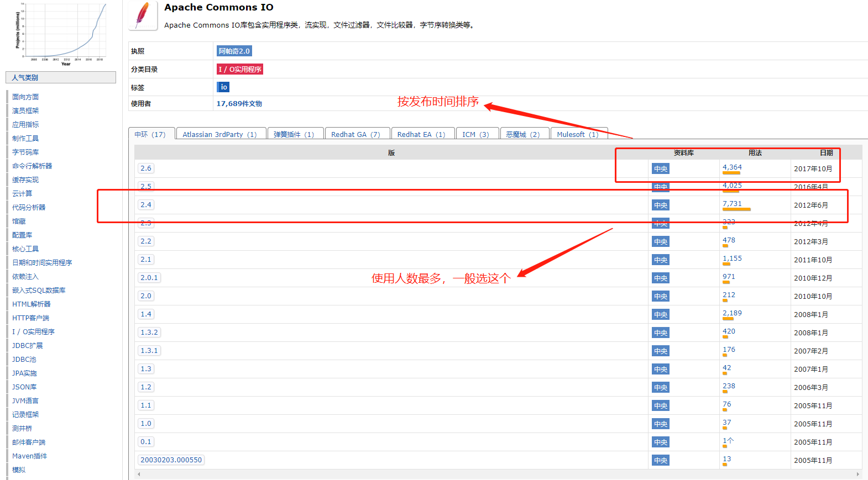This screenshot has width=868, height=480.
Task: Open the 云计算 category in sidebar
Action: click(x=22, y=193)
